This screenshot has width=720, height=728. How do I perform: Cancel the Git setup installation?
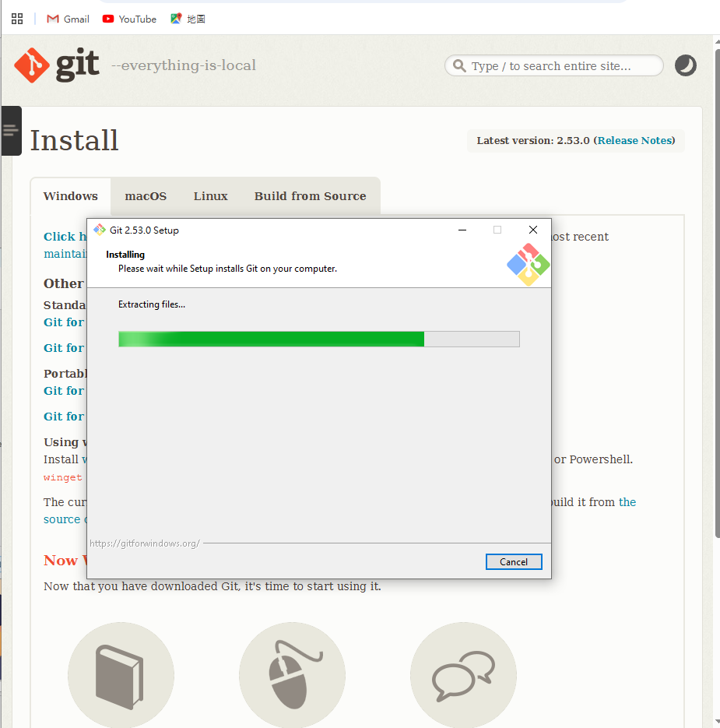514,562
